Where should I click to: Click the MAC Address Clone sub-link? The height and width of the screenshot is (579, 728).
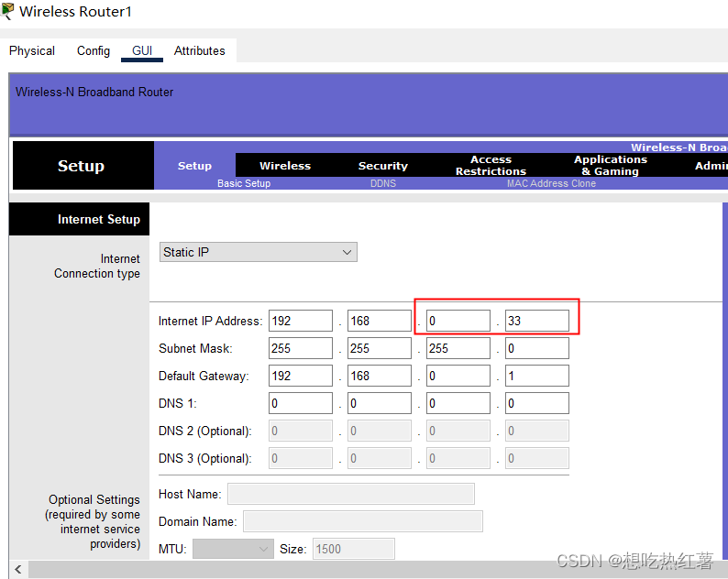click(x=551, y=183)
